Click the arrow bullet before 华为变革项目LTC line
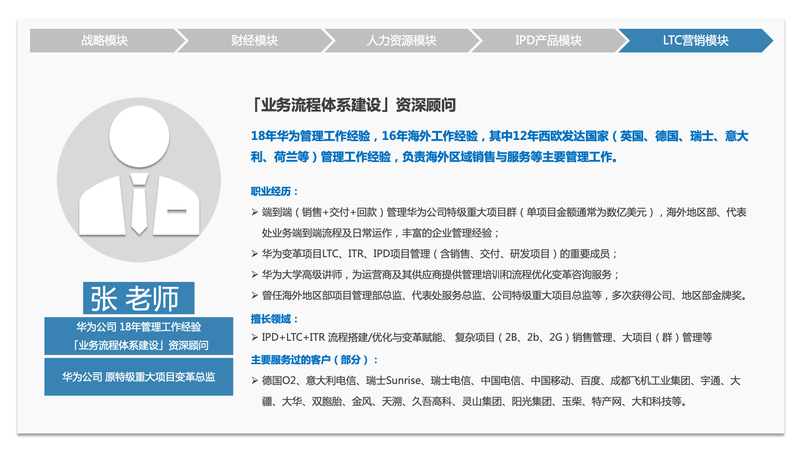800x450 pixels. click(x=254, y=254)
